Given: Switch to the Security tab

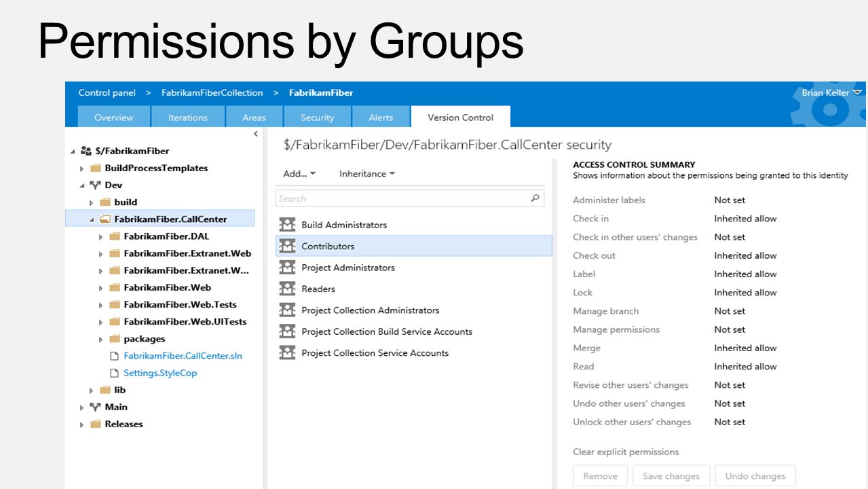Looking at the screenshot, I should 317,117.
